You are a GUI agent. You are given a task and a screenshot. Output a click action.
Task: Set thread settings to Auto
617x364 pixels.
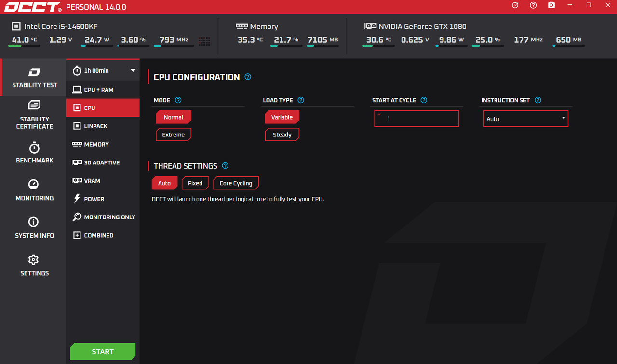point(164,183)
